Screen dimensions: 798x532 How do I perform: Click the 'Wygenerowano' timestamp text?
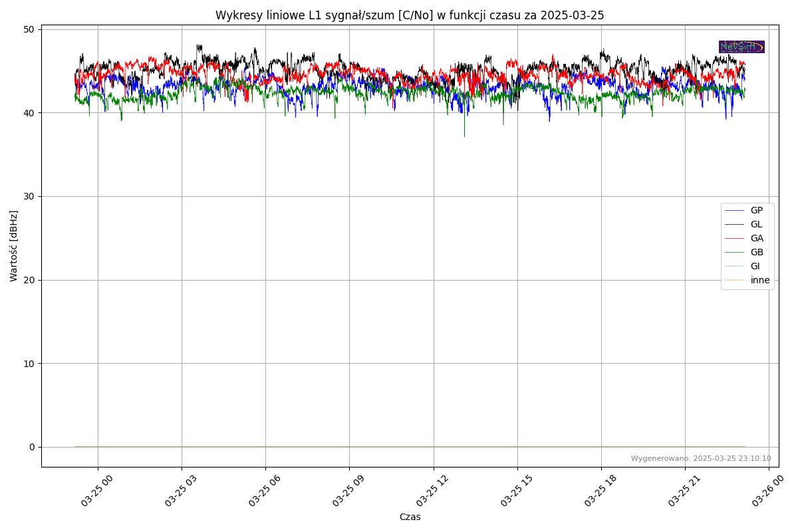click(x=701, y=458)
